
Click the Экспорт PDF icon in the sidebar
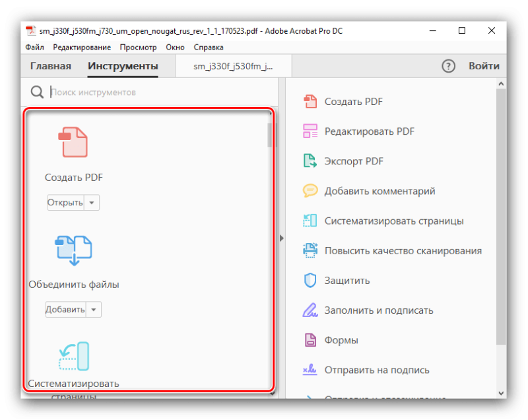pos(310,160)
